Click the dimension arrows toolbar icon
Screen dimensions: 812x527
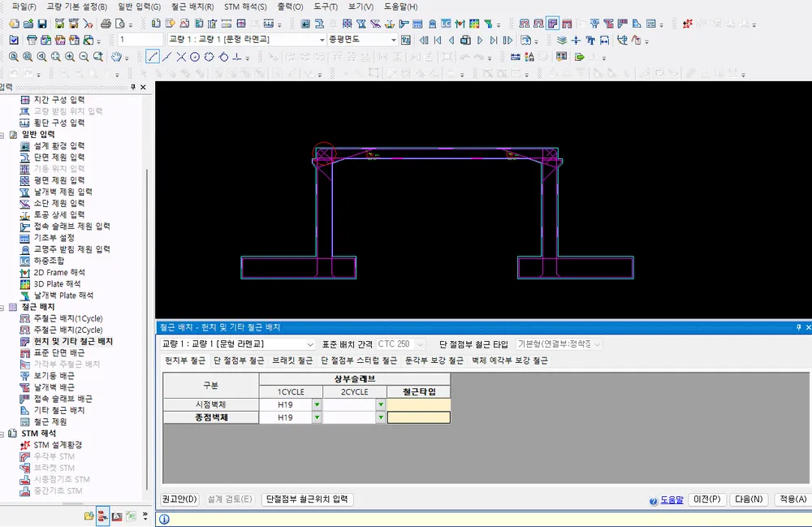pos(604,40)
